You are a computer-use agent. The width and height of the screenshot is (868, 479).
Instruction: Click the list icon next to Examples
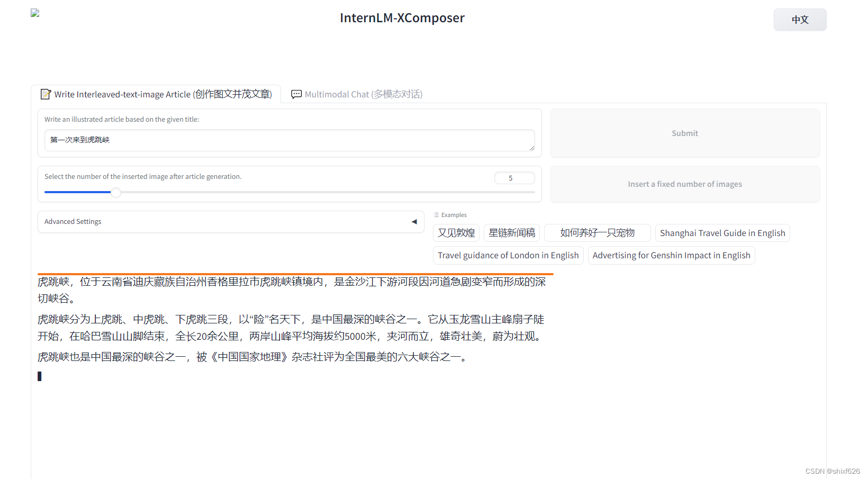pos(436,214)
